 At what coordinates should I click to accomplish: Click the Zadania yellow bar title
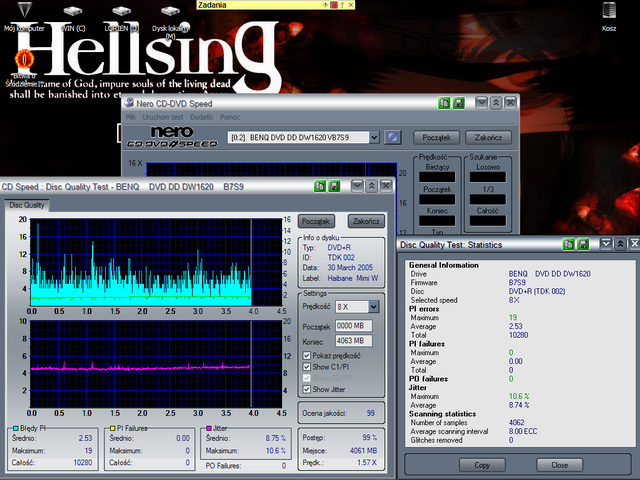tap(212, 5)
